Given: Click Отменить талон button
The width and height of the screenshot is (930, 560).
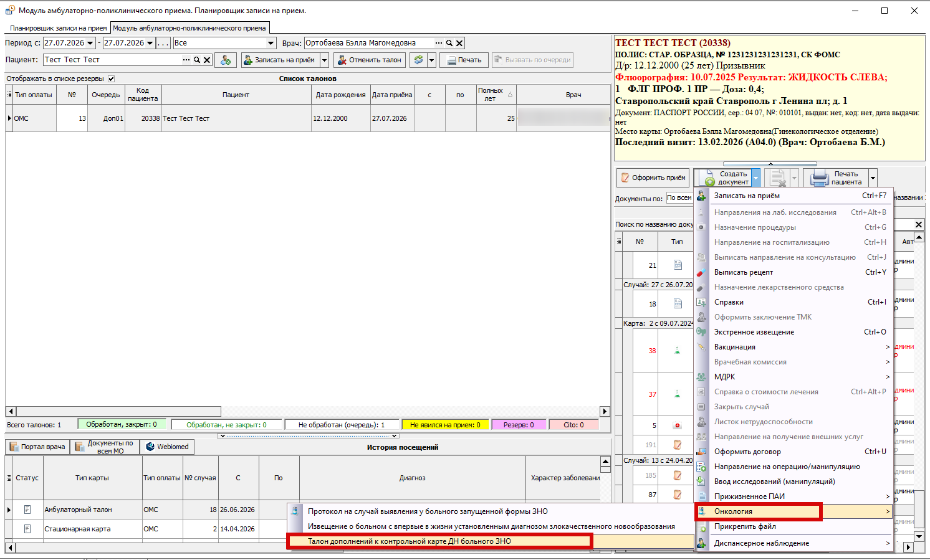Looking at the screenshot, I should coord(370,60).
